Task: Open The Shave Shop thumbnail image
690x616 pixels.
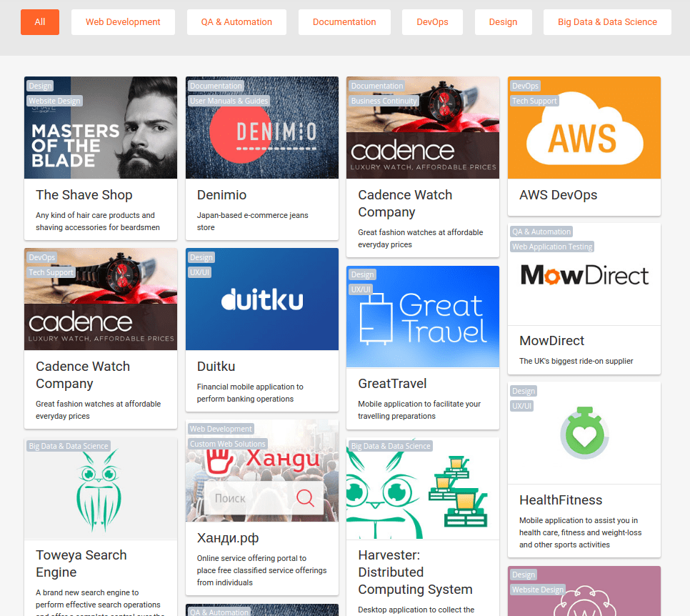Action: pos(101,128)
